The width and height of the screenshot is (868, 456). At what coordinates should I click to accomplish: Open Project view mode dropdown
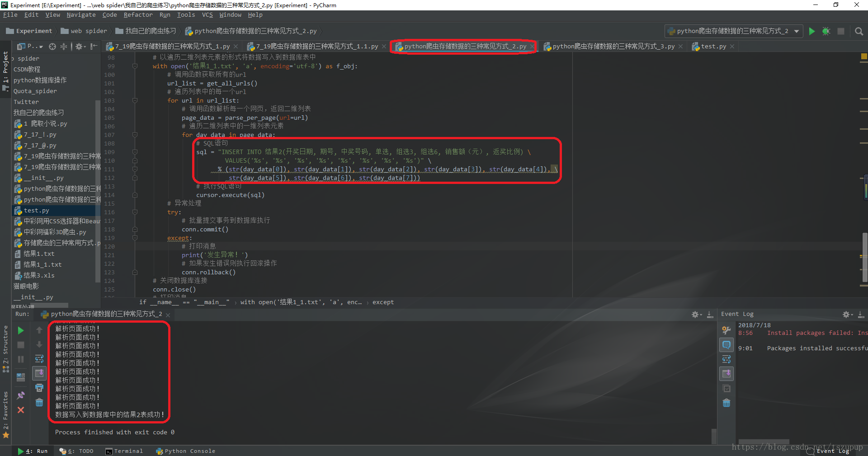pyautogui.click(x=30, y=47)
